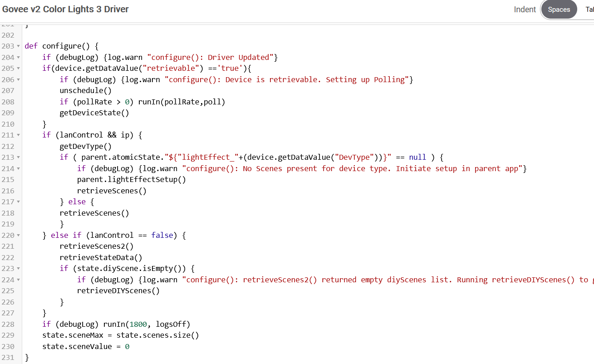Click state.sceneValue = 0 on line 230
Image resolution: width=594 pixels, height=364 pixels.
pyautogui.click(x=86, y=346)
